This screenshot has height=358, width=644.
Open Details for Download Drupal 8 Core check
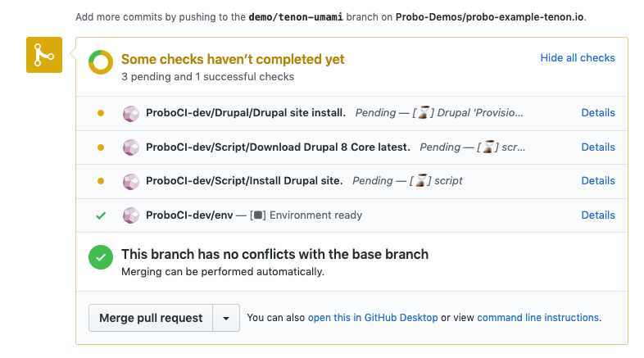tap(597, 147)
